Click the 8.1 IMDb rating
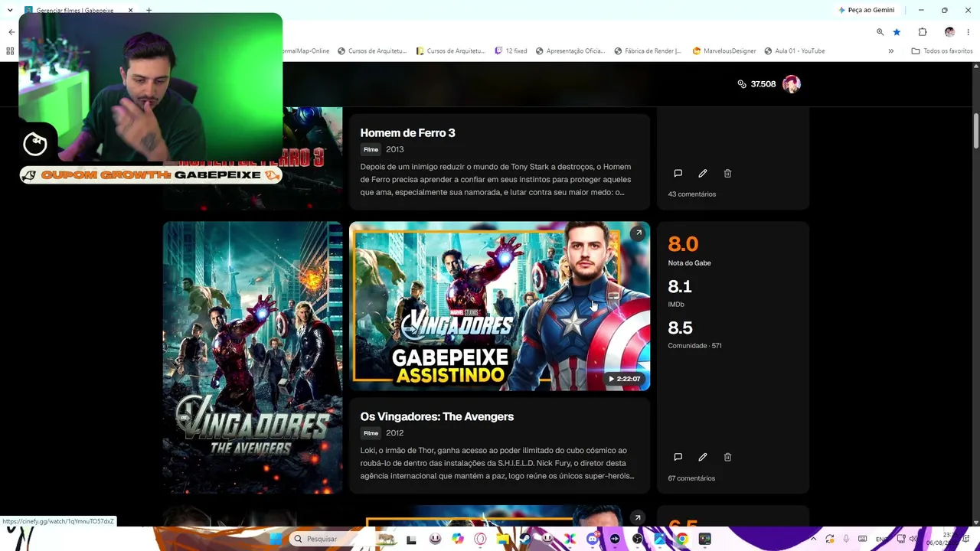 tap(680, 286)
